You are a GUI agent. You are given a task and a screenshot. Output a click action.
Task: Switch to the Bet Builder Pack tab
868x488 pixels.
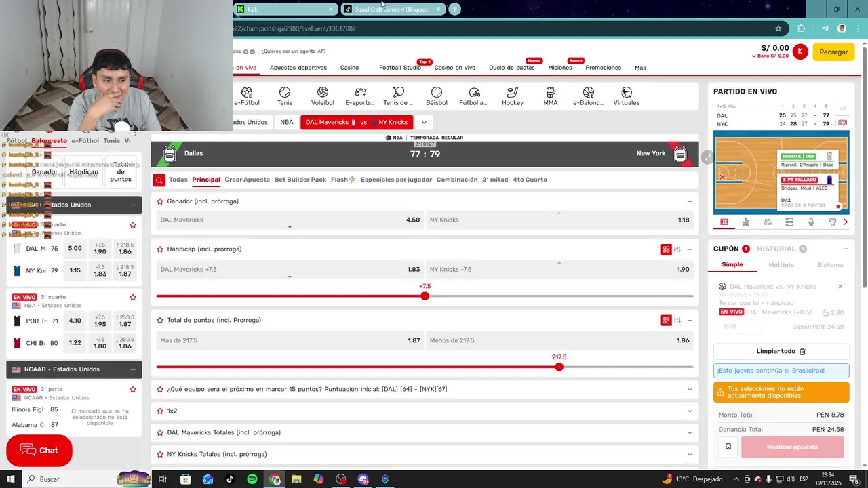tap(300, 180)
